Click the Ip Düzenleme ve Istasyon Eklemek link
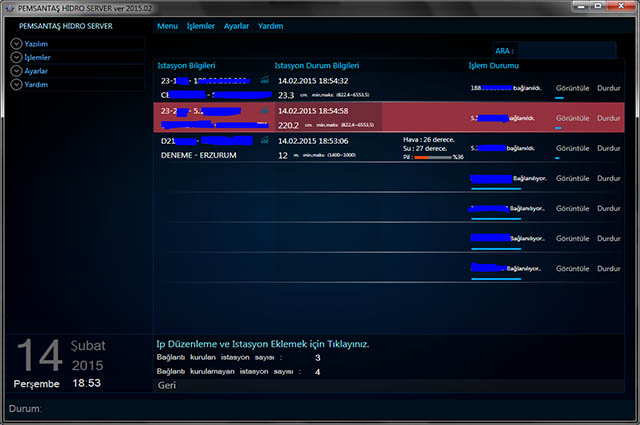 click(262, 344)
